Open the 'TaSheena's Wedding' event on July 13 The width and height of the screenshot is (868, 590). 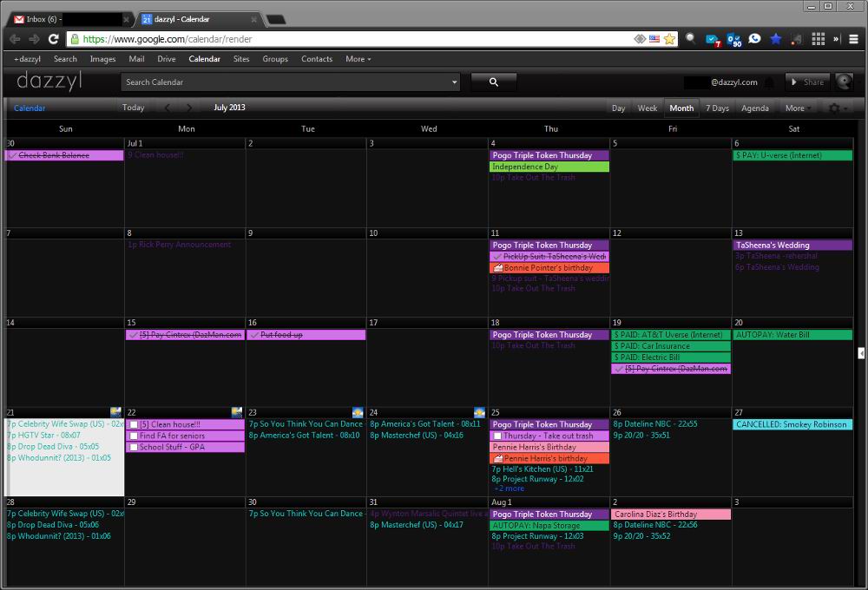(x=792, y=246)
